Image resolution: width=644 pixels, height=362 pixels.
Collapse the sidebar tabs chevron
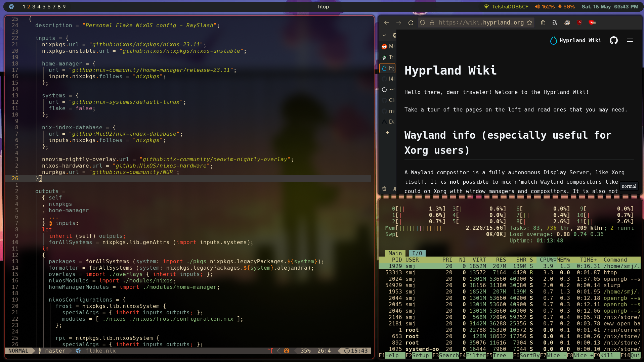point(384,35)
